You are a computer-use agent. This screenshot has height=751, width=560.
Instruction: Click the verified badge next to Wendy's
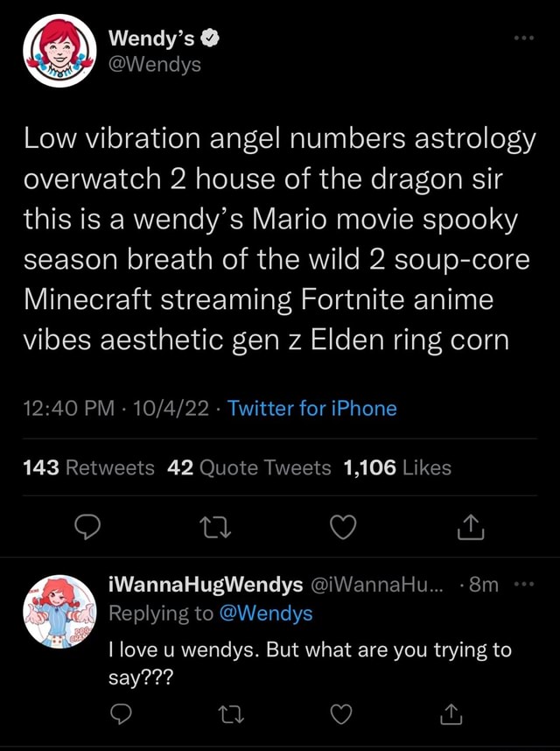207,38
